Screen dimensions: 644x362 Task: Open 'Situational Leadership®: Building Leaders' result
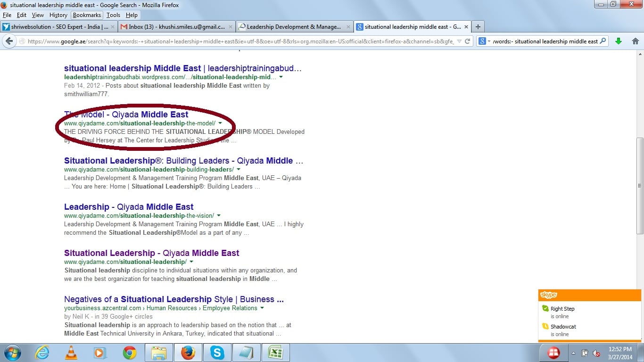184,161
